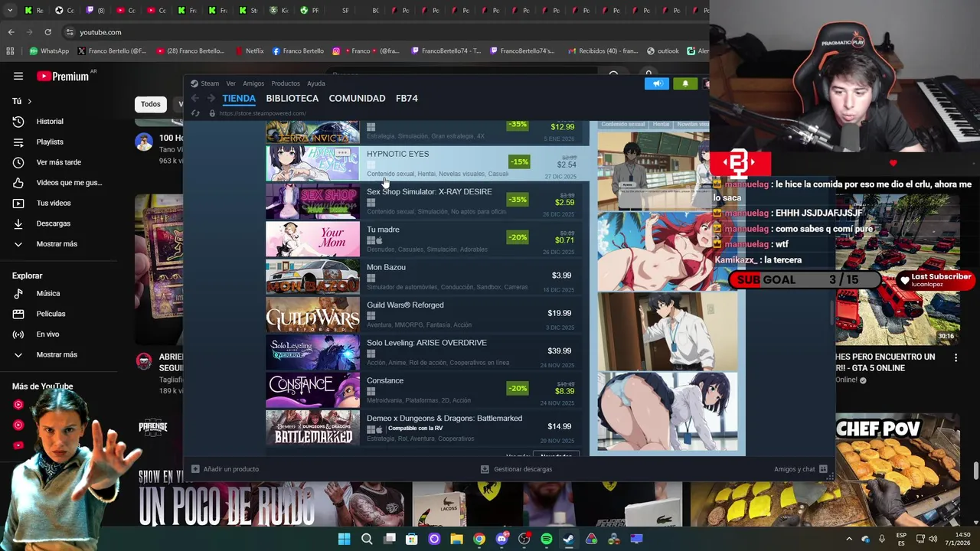Show hidden system tray icons
Screen dimensions: 980x551
point(849,539)
